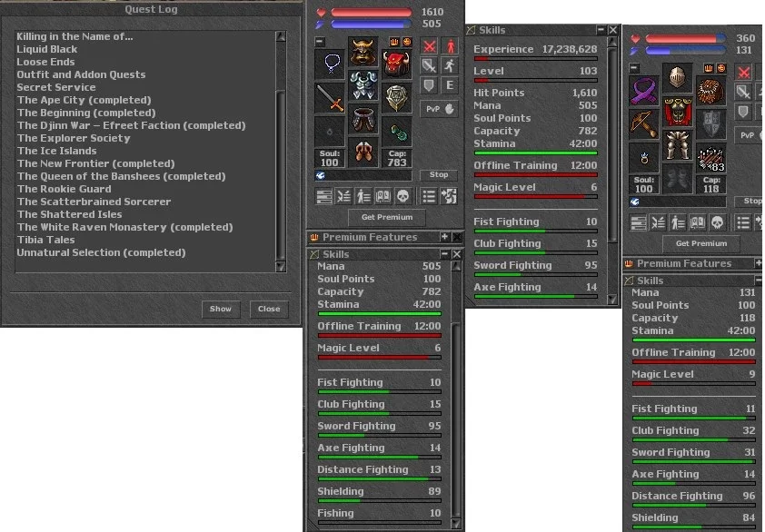The image size is (765, 532).
Task: Click the Show button in Quest Log
Action: [221, 310]
